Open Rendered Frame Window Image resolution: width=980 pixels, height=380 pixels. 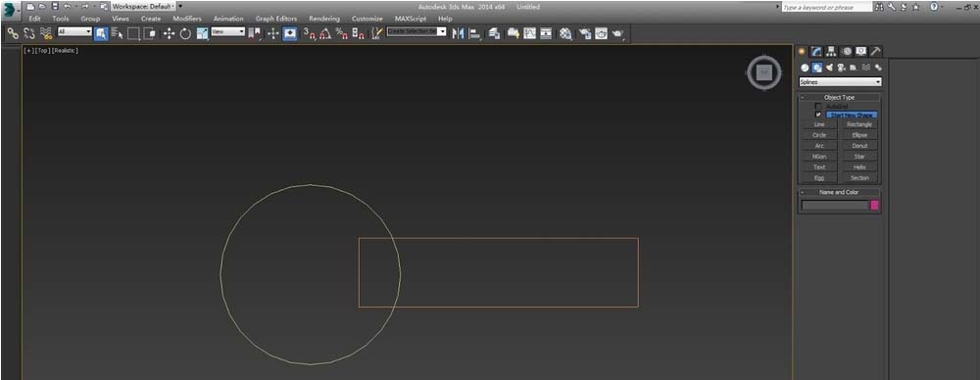[602, 33]
